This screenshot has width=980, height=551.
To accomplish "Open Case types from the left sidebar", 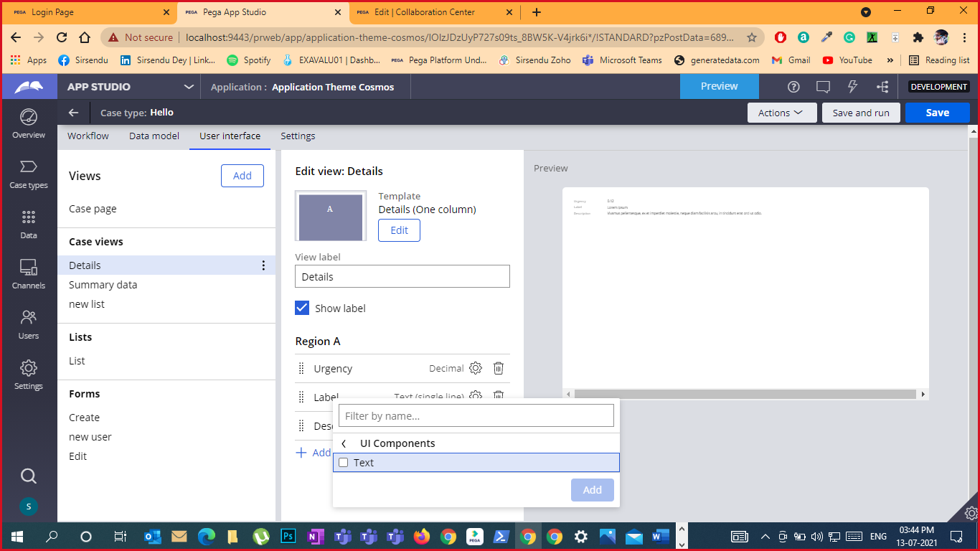I will coord(28,174).
